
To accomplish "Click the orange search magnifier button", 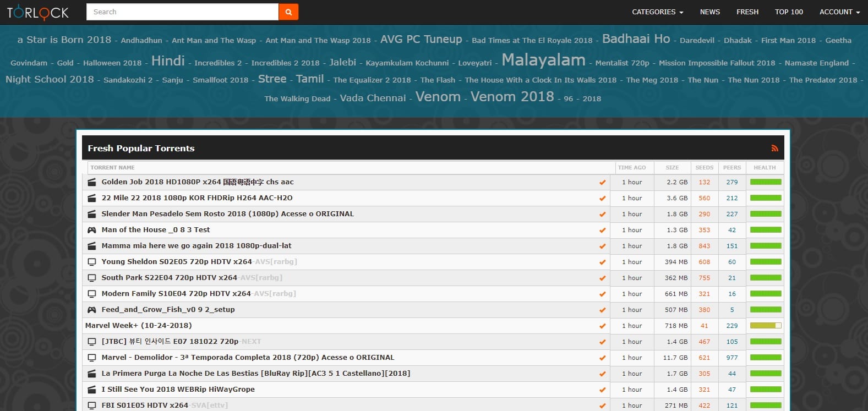I will coord(288,12).
